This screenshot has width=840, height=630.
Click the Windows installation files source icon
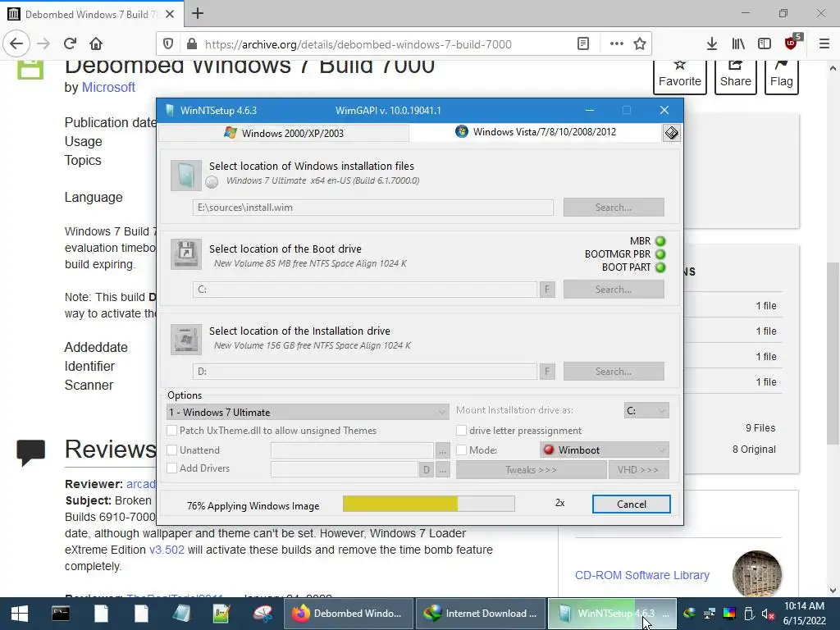tap(186, 176)
